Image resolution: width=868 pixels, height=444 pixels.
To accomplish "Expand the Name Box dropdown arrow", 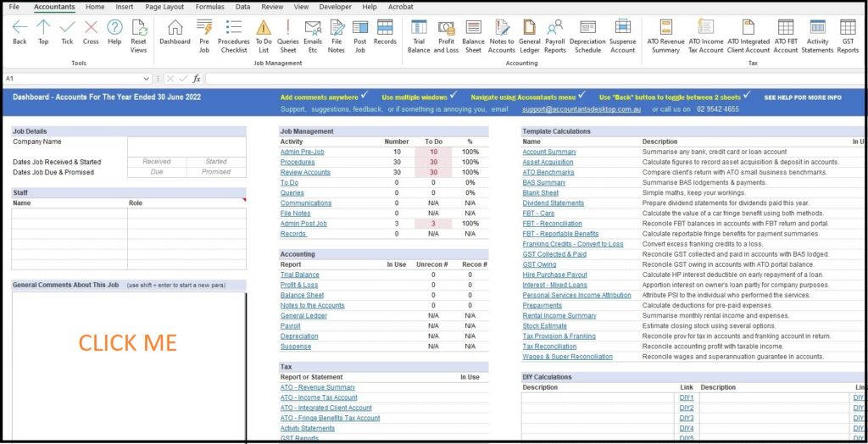I will point(147,79).
